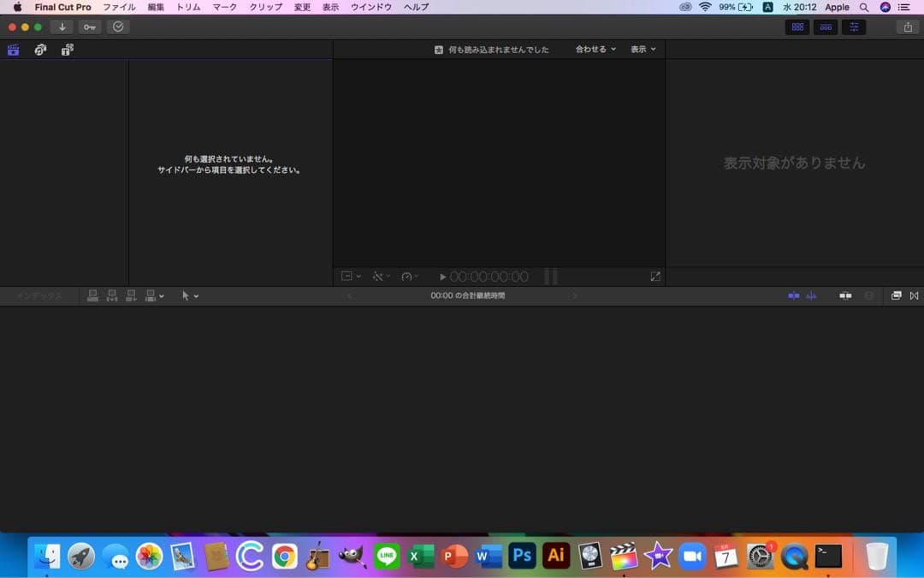Click the インデックス button in the timeline

click(40, 295)
